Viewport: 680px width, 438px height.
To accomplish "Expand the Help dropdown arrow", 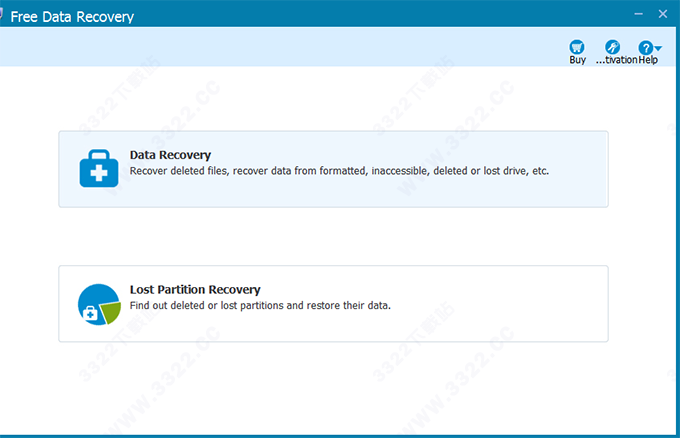I will pyautogui.click(x=658, y=48).
